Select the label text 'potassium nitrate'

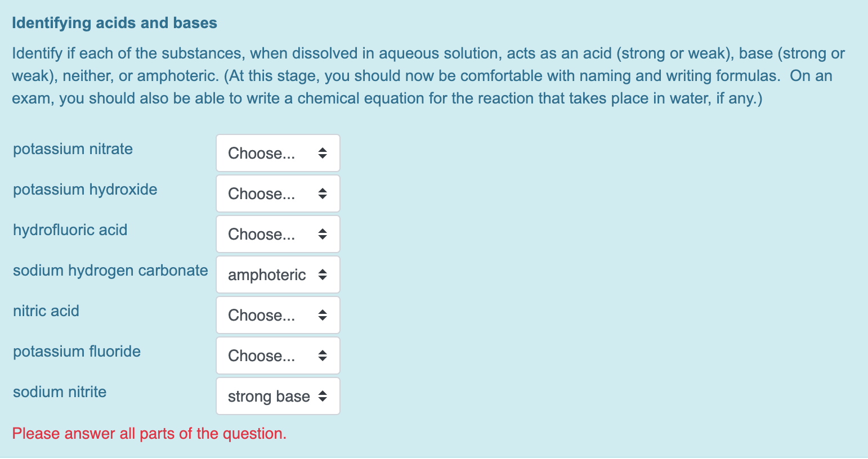(x=73, y=149)
